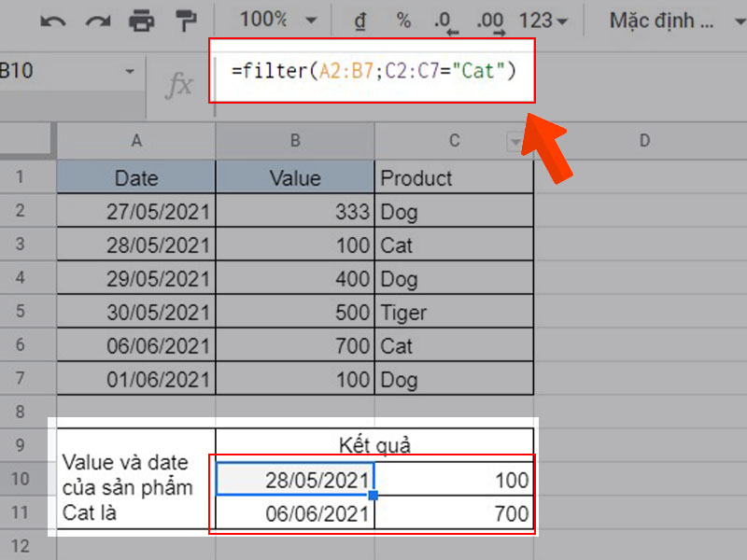The image size is (747, 560).
Task: Select row 8 header
Action: point(20,412)
